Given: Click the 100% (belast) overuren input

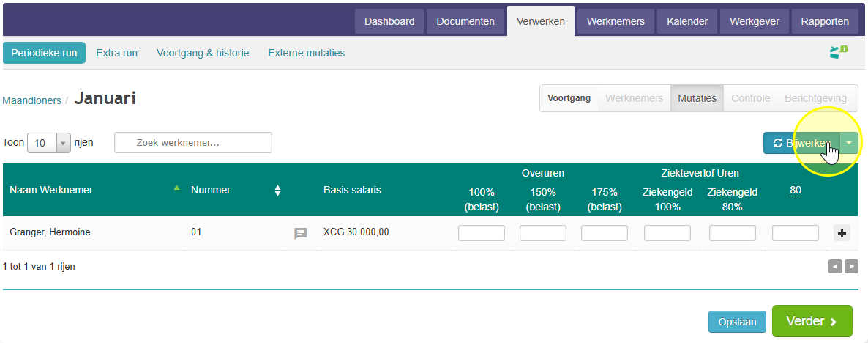Looking at the screenshot, I should [x=482, y=233].
